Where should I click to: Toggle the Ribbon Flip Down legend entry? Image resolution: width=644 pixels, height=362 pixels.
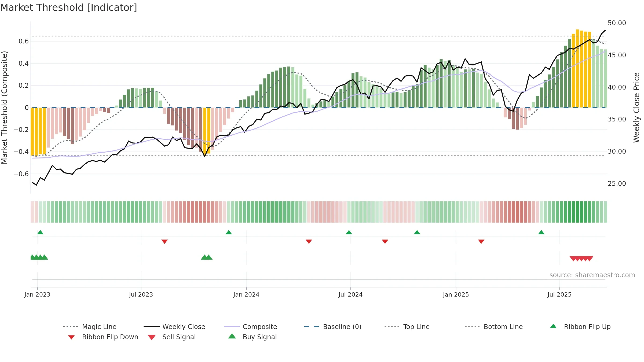tap(103, 337)
